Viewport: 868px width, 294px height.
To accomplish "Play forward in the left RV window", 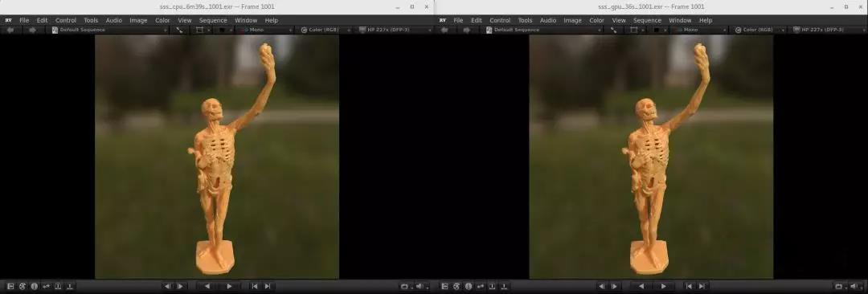I will coord(230,286).
